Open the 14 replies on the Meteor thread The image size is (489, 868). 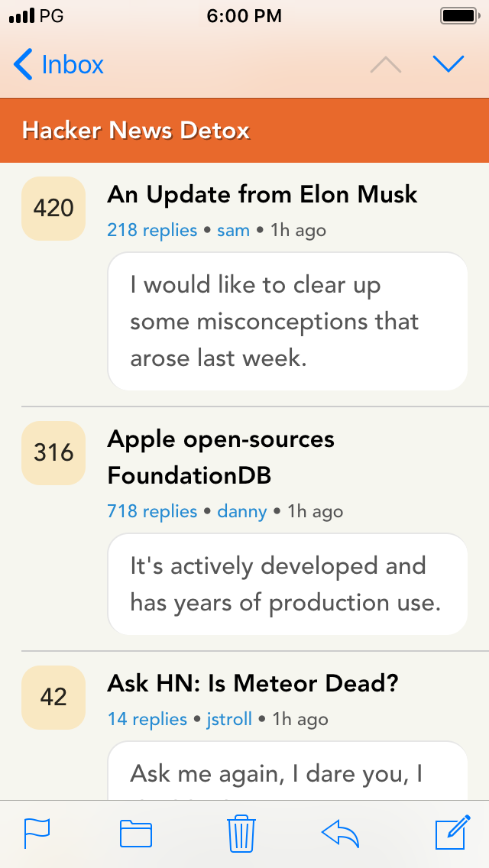(147, 719)
